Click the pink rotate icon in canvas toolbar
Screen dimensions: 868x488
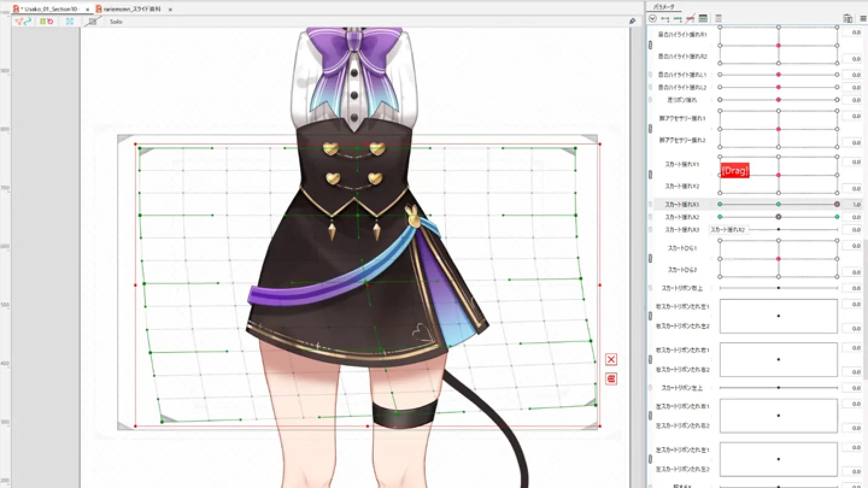point(50,21)
